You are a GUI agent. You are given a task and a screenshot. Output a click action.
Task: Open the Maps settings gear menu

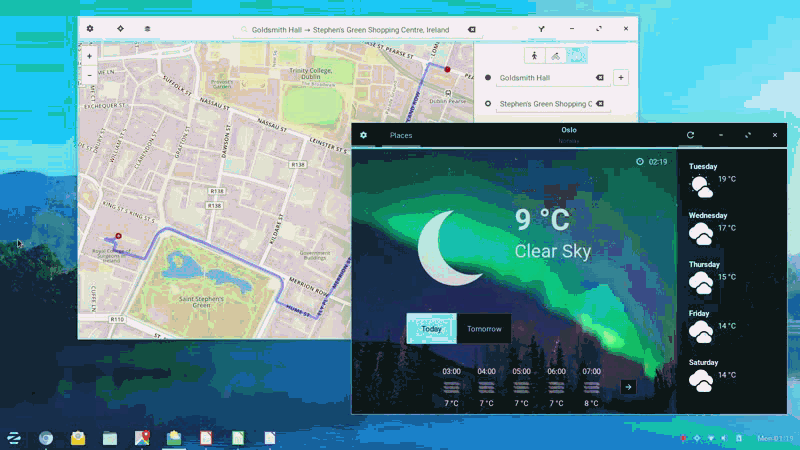90,29
